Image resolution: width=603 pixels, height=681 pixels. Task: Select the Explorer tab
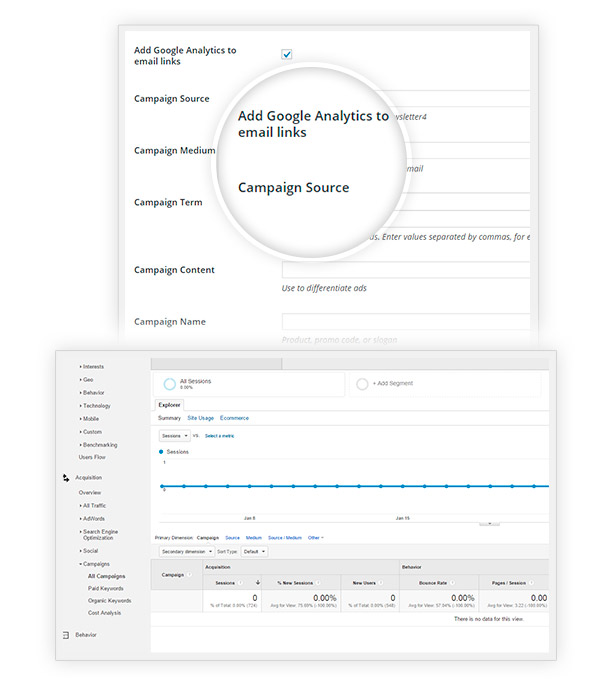coord(169,405)
